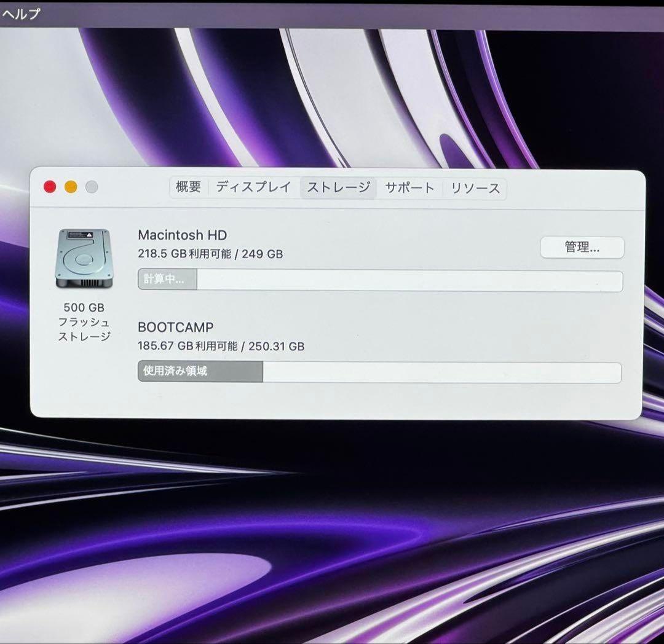Select the サポート (Support) tab
664x644 pixels.
[x=410, y=188]
